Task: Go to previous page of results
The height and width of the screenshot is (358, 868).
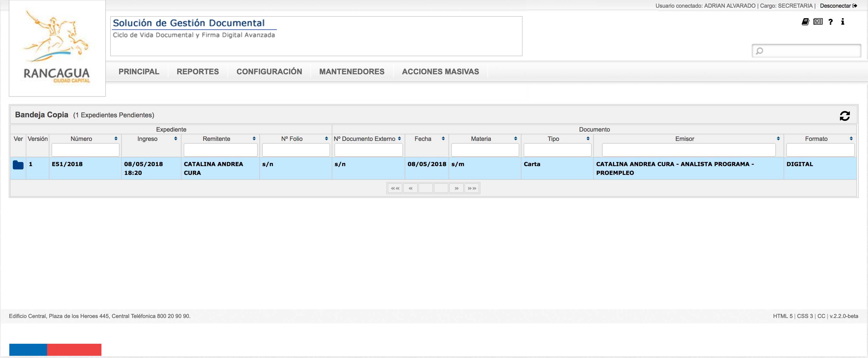Action: click(x=410, y=188)
